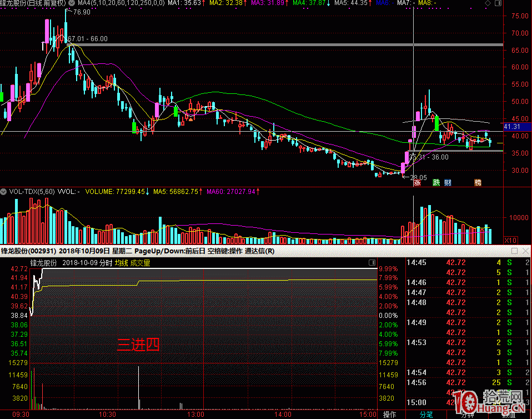Toggle the 成交量 volume display
The image size is (532, 419).
click(140, 263)
